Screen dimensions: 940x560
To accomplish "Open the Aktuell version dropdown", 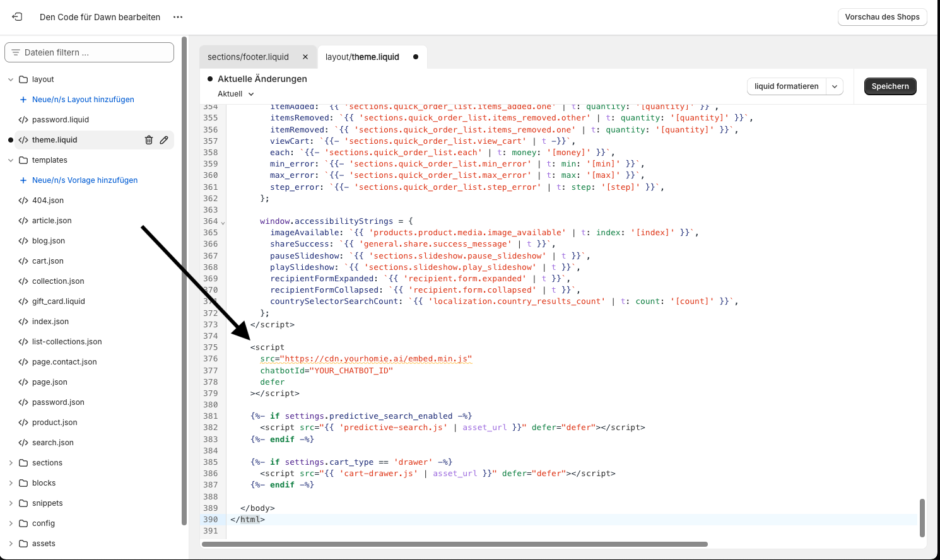I will [x=235, y=93].
